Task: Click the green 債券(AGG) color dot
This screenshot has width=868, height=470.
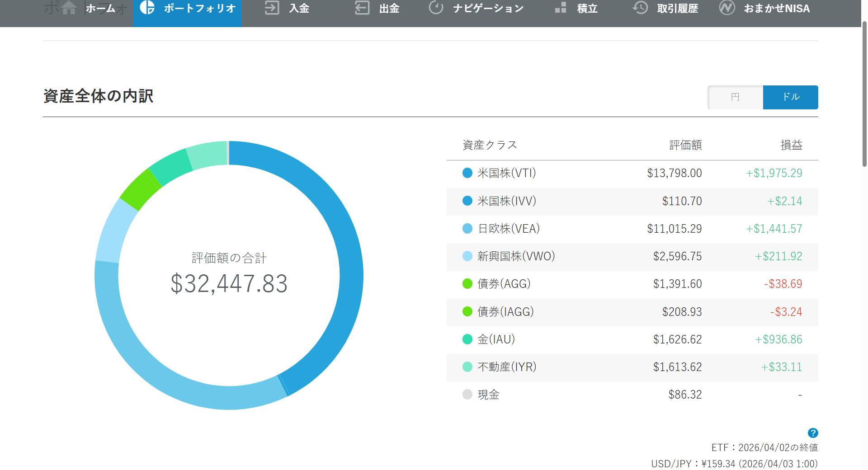Action: click(467, 284)
